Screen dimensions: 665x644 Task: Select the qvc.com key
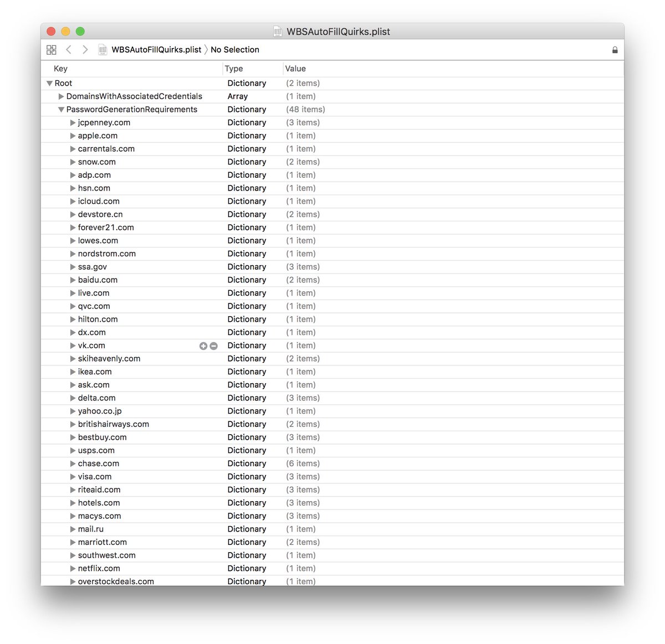click(x=94, y=306)
